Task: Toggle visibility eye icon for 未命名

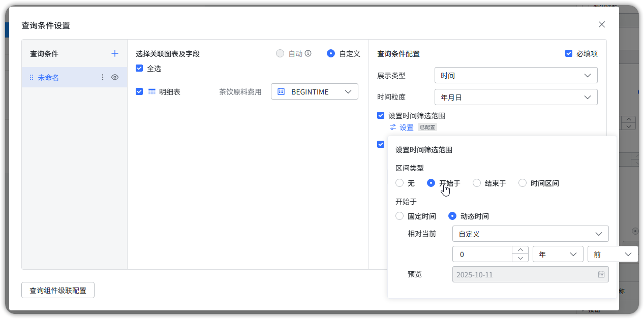Action: coord(115,77)
